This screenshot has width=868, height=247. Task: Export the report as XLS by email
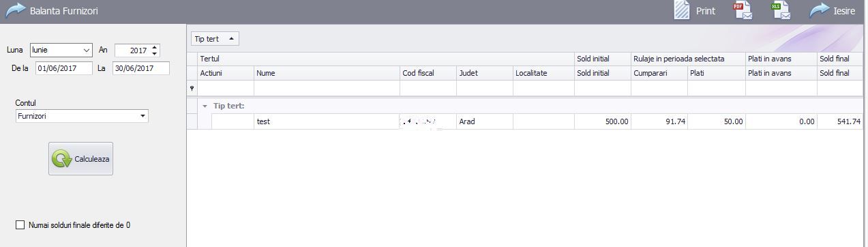[x=781, y=10]
